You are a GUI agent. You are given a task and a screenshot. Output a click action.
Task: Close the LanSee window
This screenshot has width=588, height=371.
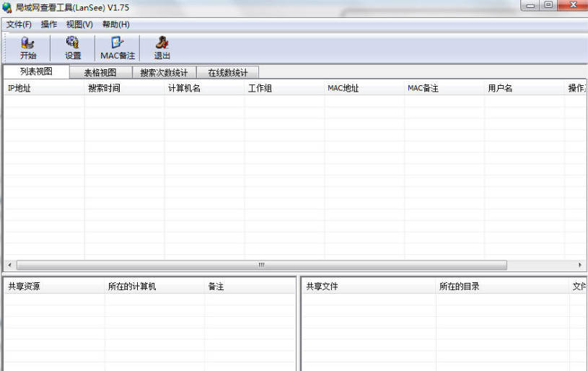coord(573,5)
